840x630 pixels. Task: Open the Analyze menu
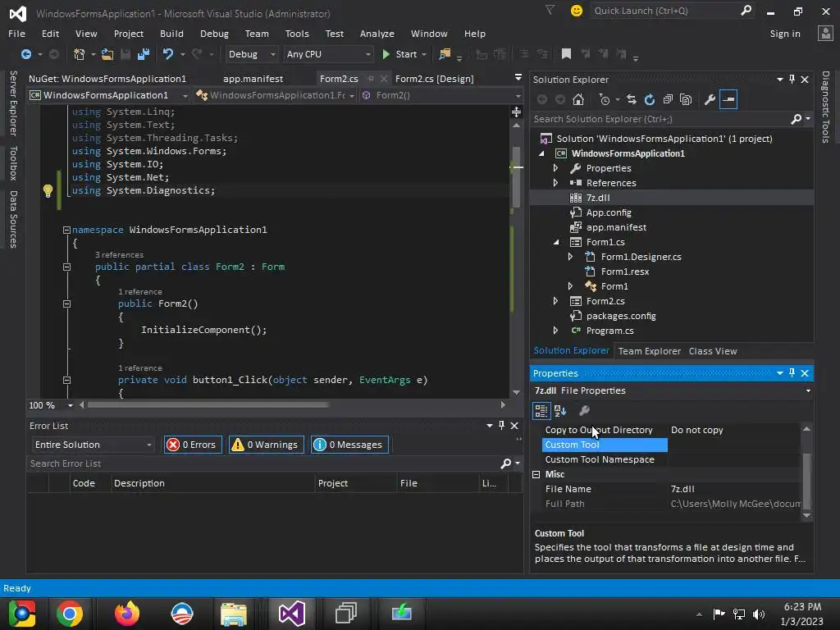click(377, 33)
